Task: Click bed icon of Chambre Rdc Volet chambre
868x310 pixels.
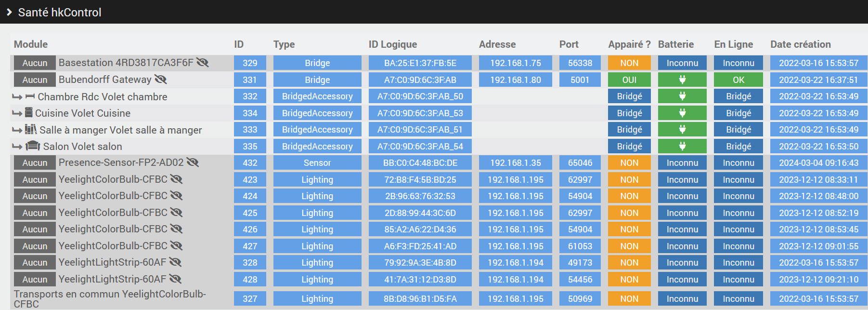Action: 30,96
